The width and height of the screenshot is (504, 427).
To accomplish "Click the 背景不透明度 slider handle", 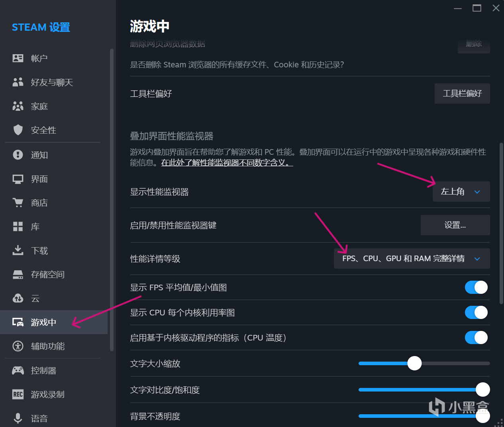I will (483, 416).
